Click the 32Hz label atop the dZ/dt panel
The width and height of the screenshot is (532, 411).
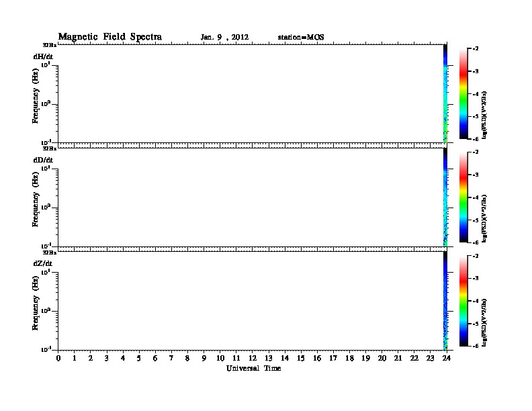coord(50,253)
